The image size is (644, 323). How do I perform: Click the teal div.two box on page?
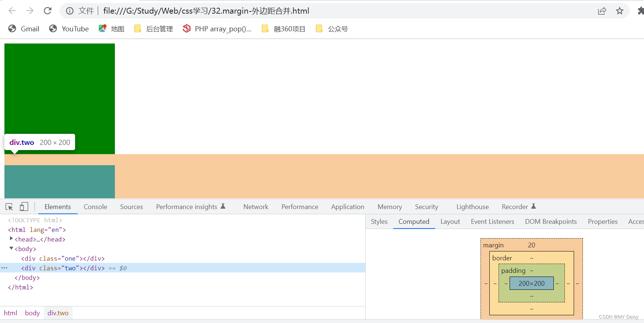(60, 182)
